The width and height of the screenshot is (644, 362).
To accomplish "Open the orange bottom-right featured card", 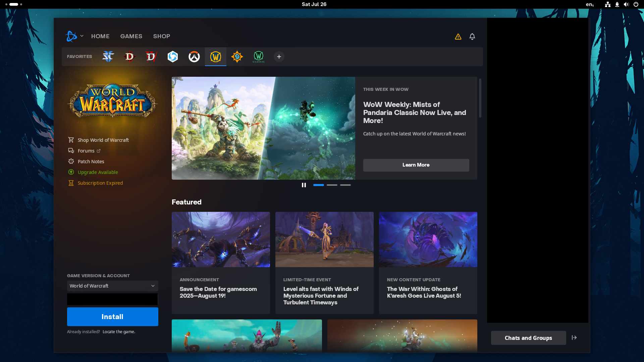I will click(x=402, y=336).
